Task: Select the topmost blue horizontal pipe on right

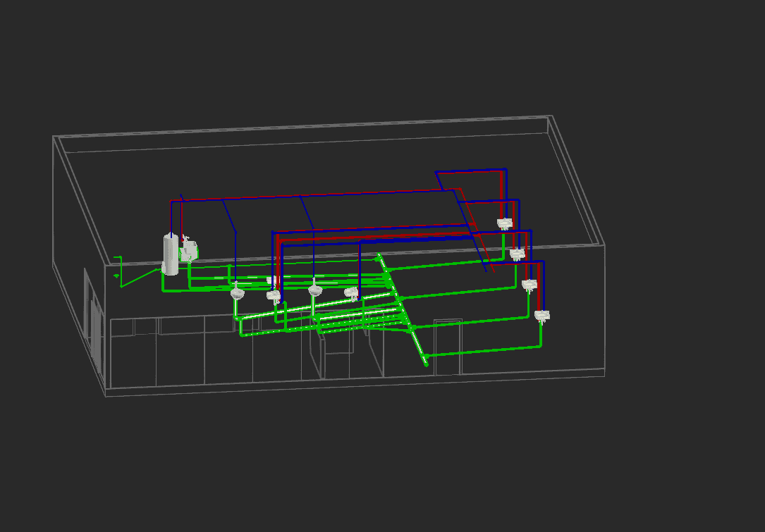Action: pos(471,171)
